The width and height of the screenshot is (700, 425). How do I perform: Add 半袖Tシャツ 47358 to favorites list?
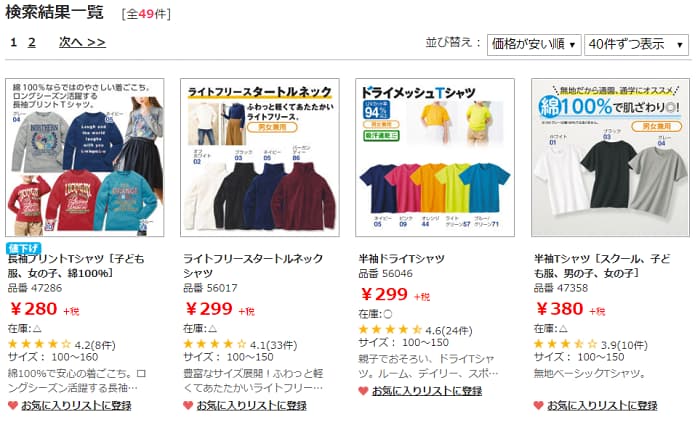[x=602, y=405]
